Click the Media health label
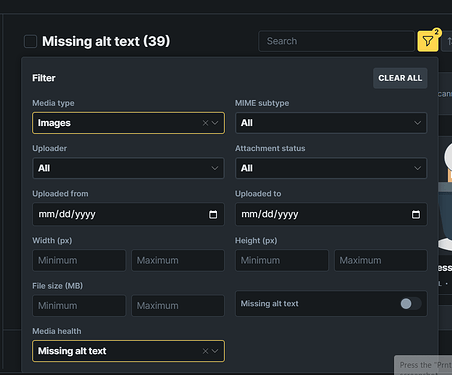The image size is (452, 375). click(57, 331)
